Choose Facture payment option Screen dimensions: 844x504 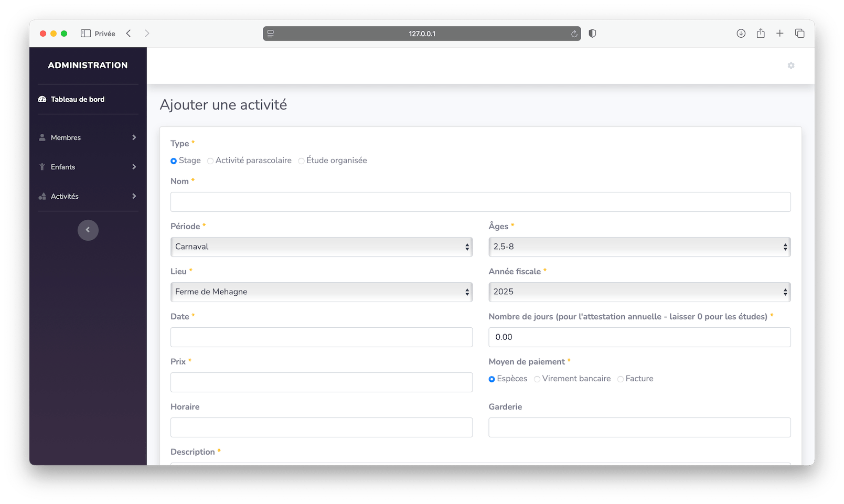621,379
